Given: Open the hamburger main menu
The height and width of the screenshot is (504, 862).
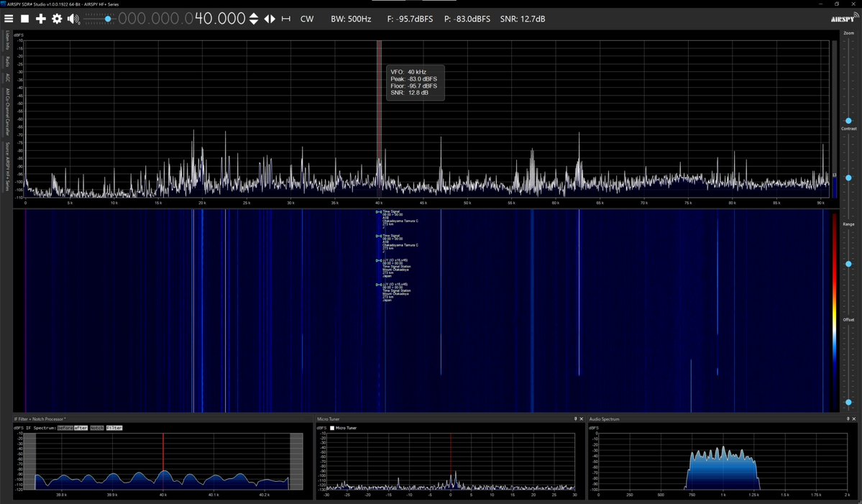Looking at the screenshot, I should 8,19.
